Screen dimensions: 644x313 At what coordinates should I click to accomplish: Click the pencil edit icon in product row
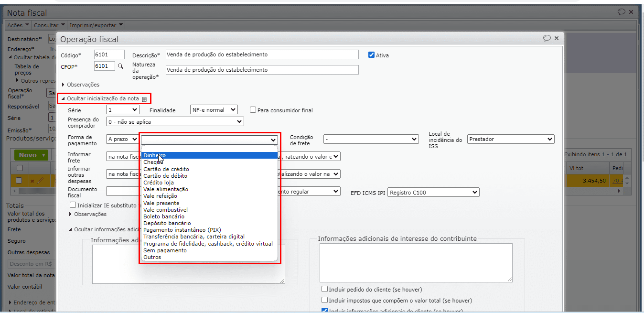pos(41,181)
